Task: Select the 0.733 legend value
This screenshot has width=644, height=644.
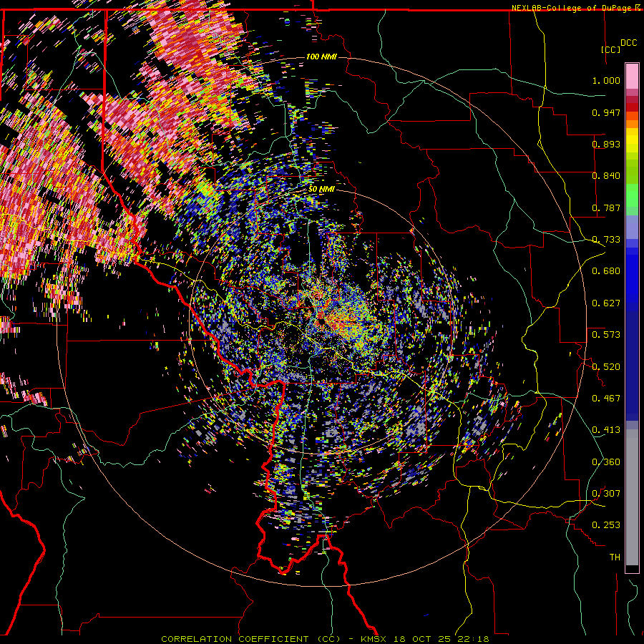Action: pos(606,240)
